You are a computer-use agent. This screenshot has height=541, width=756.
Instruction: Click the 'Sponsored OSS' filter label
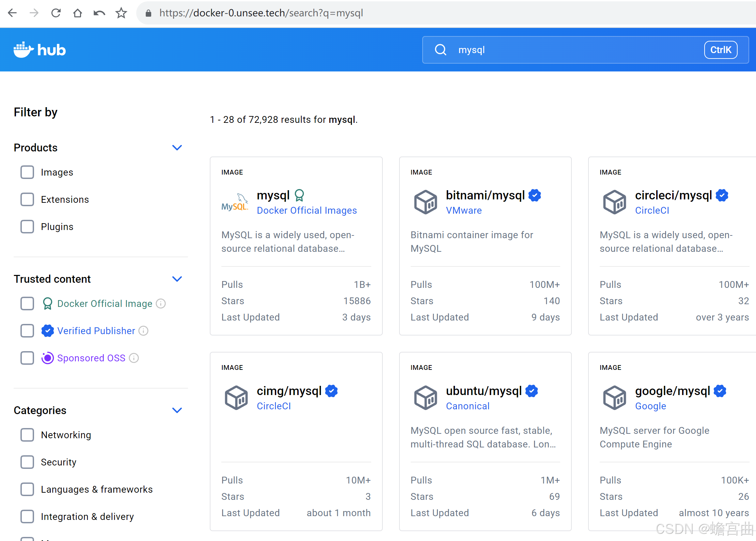[91, 358]
